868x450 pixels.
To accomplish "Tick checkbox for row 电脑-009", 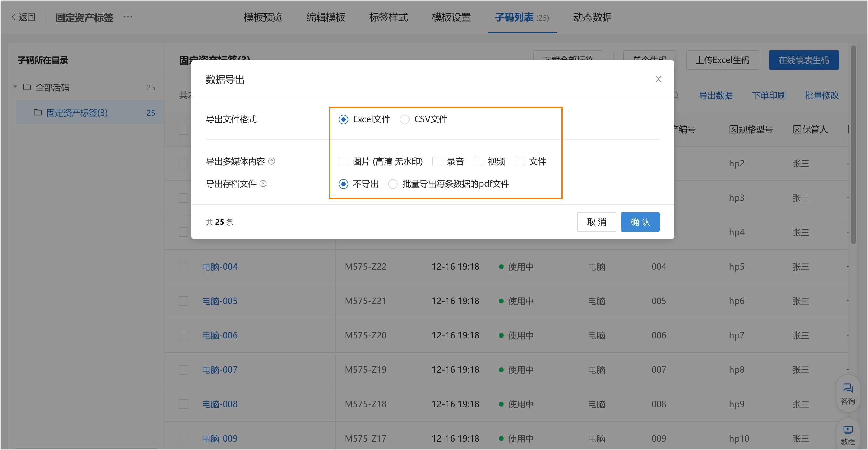I will [183, 439].
